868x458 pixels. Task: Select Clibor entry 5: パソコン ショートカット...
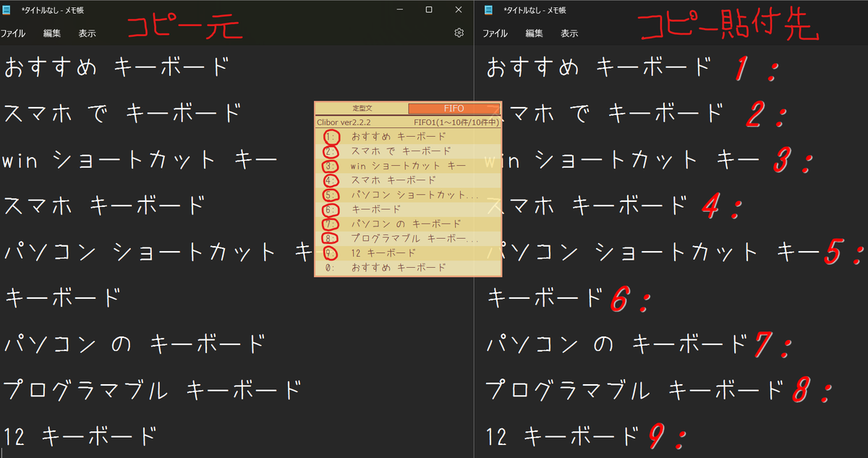click(x=408, y=195)
